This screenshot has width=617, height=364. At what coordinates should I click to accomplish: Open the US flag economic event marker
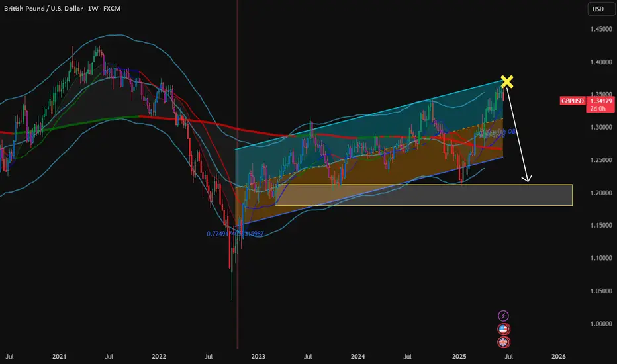tap(503, 329)
